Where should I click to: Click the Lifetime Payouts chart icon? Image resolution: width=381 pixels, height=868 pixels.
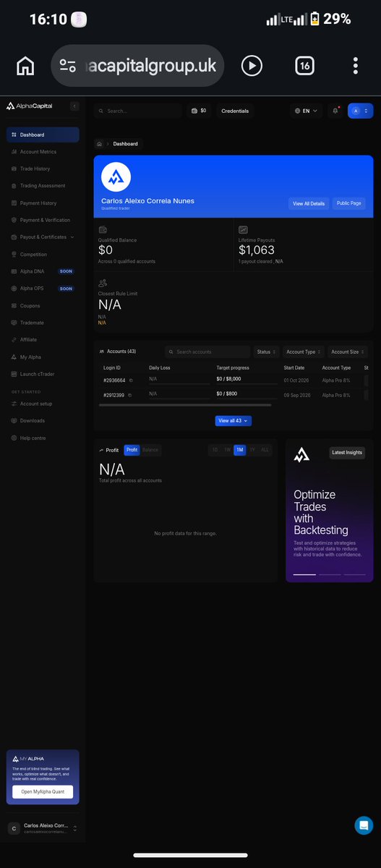[x=243, y=230]
